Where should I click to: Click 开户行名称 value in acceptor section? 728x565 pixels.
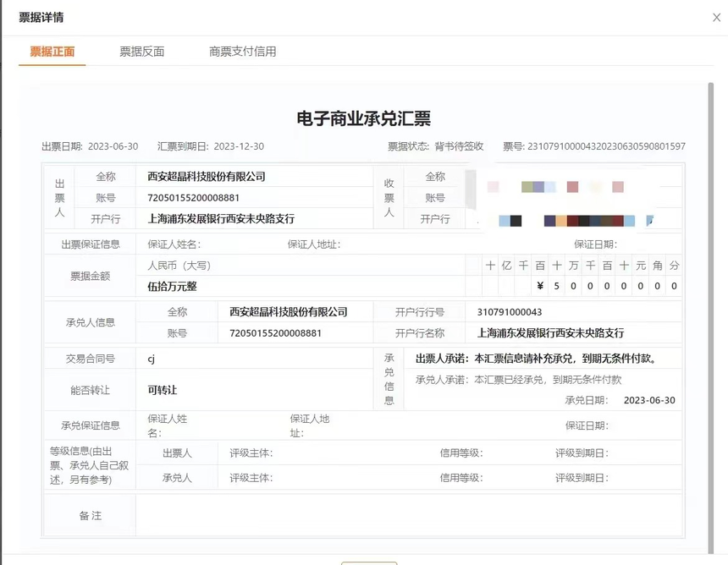point(550,333)
